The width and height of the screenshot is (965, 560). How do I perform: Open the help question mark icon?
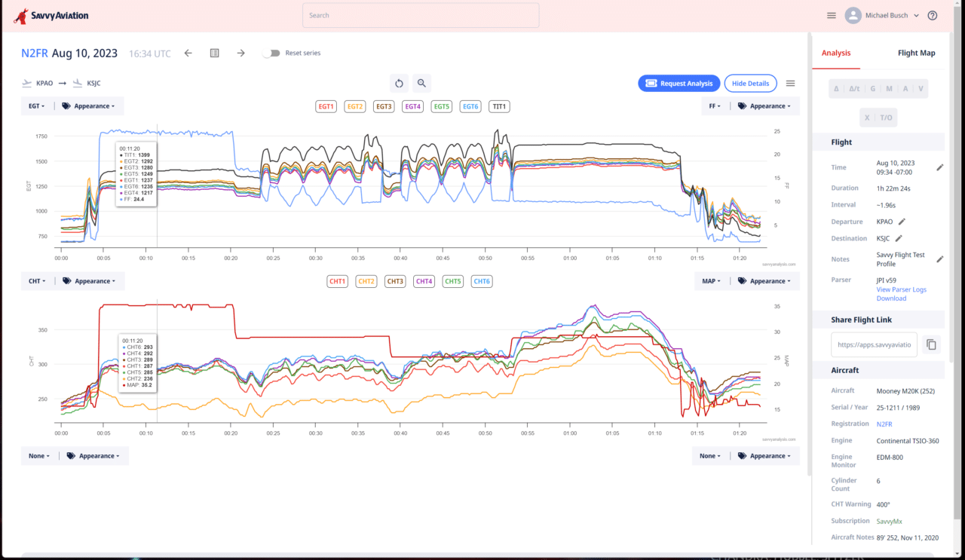[x=933, y=15]
